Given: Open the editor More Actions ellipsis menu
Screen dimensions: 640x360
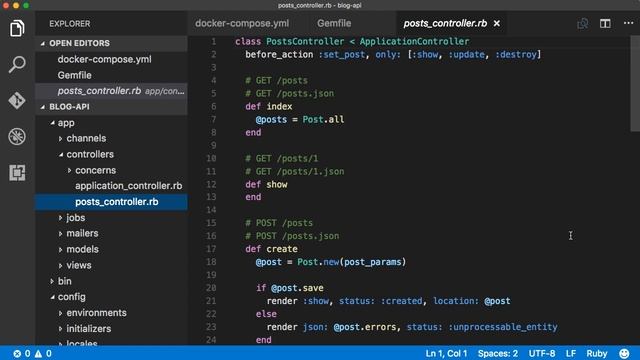Looking at the screenshot, I should click(629, 23).
